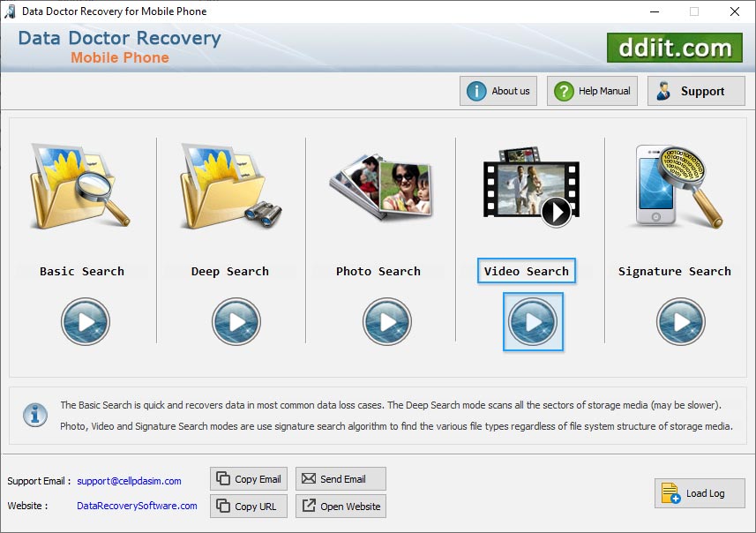This screenshot has height=533, width=756.
Task: Click the Photo Search image stack icon
Action: [x=378, y=188]
